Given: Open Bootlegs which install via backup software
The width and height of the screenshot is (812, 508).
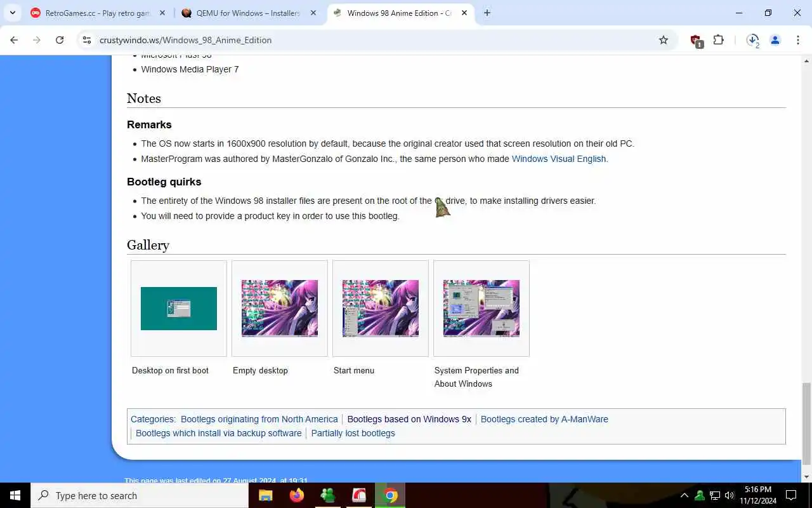Looking at the screenshot, I should pyautogui.click(x=218, y=433).
